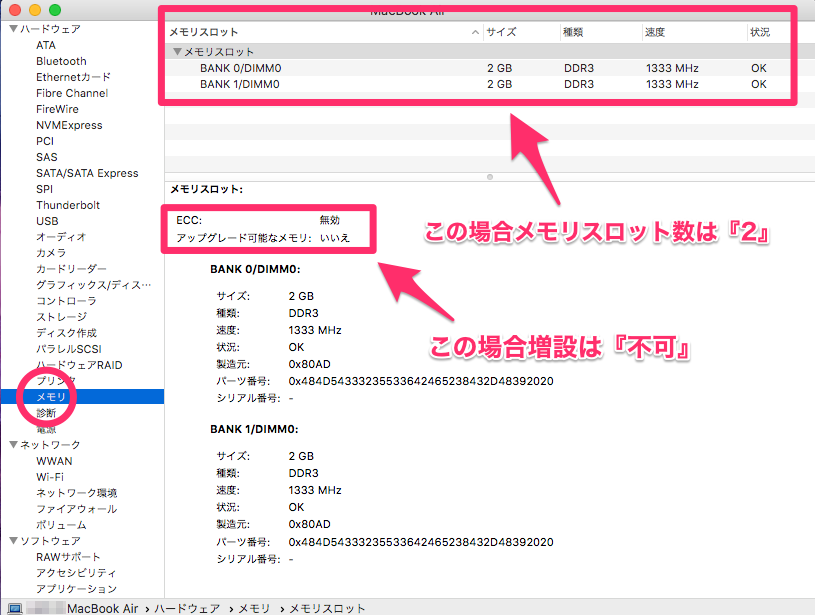This screenshot has height=615, width=815.
Task: Select SAS in the sidebar
Action: [x=47, y=157]
